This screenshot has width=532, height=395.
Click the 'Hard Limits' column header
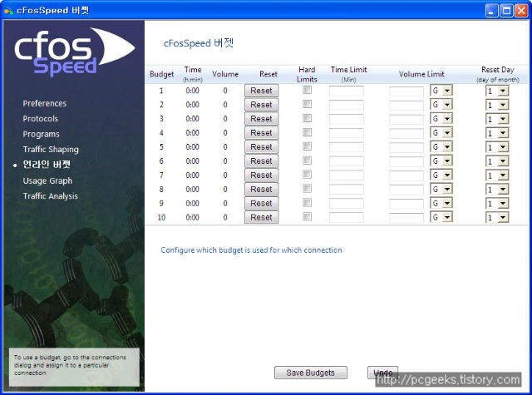pos(307,74)
